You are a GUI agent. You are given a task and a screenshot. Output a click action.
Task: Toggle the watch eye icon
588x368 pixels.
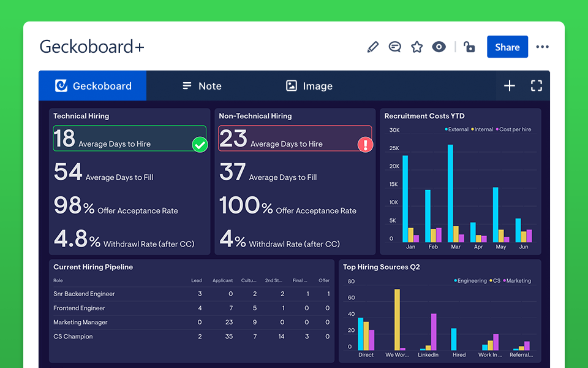tap(439, 47)
